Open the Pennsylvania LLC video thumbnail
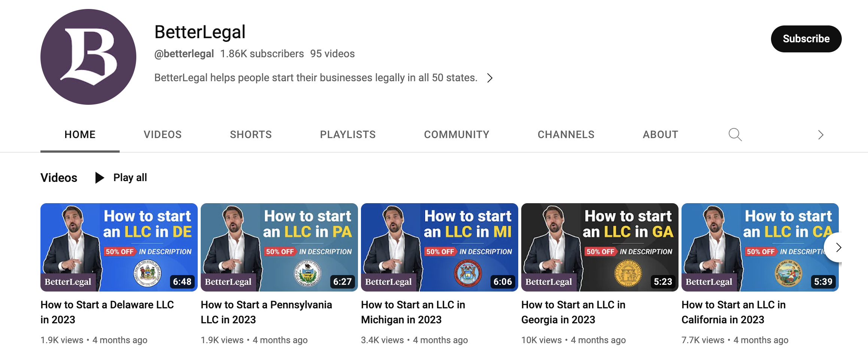The height and width of the screenshot is (357, 868). click(279, 247)
